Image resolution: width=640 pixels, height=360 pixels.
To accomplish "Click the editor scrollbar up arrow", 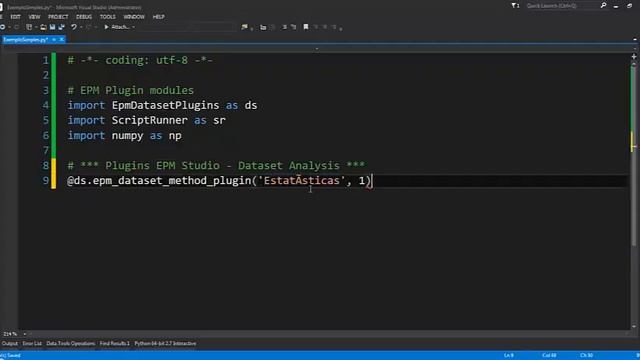I will point(634,64).
